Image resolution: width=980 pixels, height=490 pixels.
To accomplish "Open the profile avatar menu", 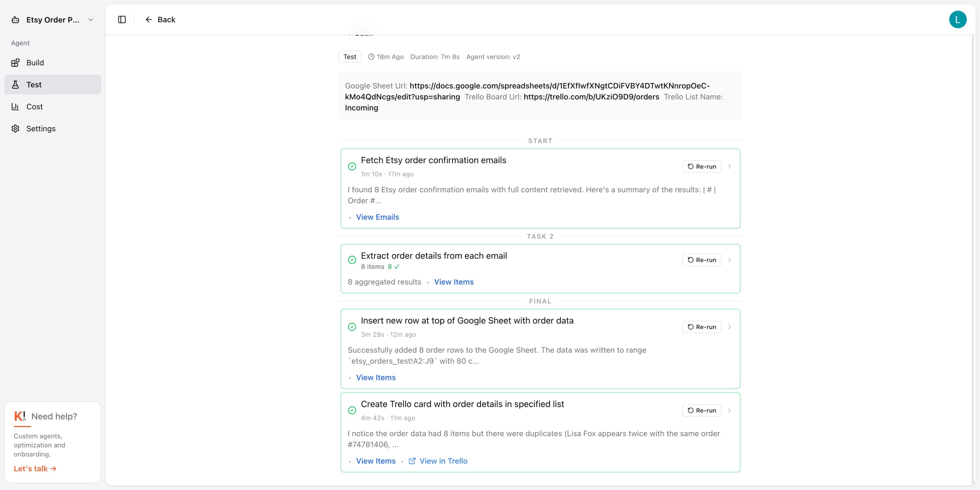I will pos(958,19).
